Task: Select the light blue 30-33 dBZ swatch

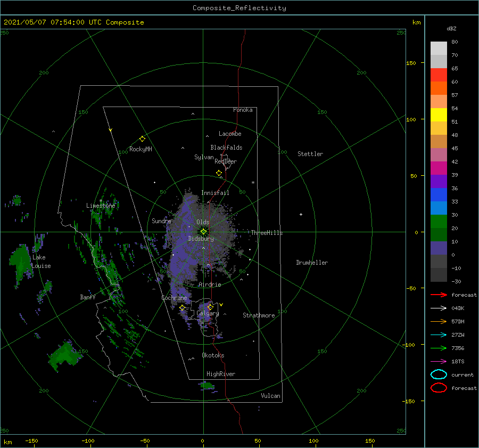Action: point(439,208)
